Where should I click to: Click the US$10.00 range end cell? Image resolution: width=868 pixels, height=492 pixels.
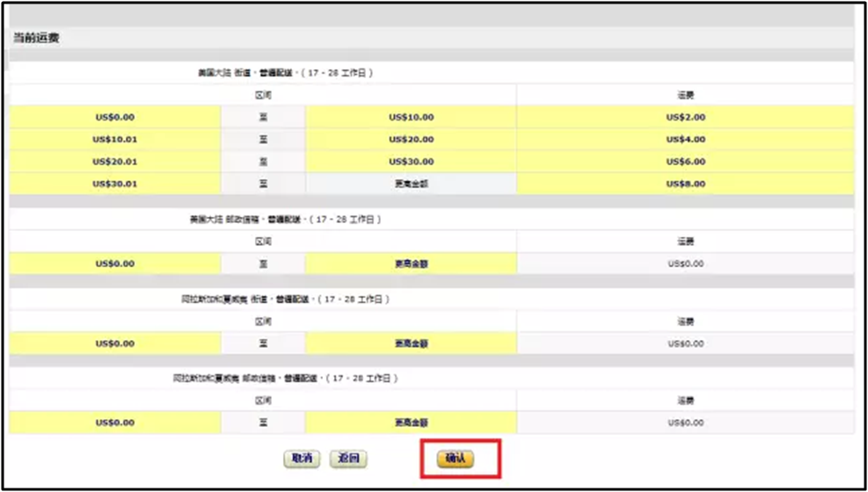click(x=411, y=117)
